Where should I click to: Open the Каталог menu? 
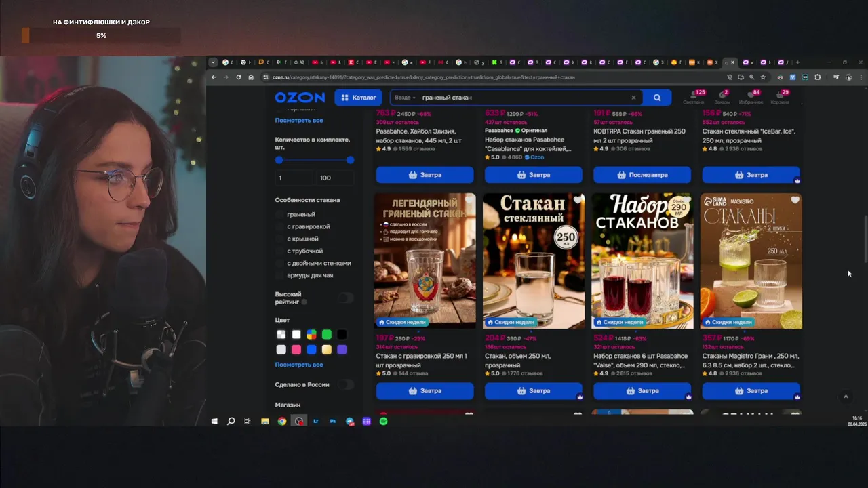click(359, 98)
